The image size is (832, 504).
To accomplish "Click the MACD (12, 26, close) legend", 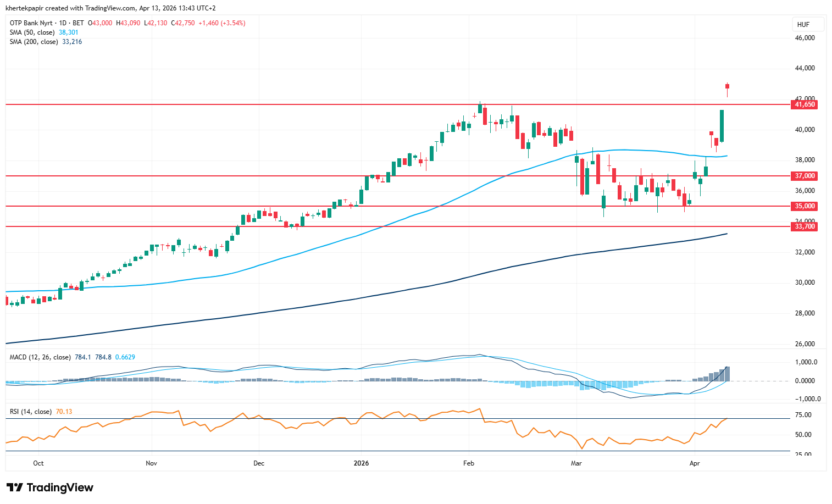I will [40, 357].
